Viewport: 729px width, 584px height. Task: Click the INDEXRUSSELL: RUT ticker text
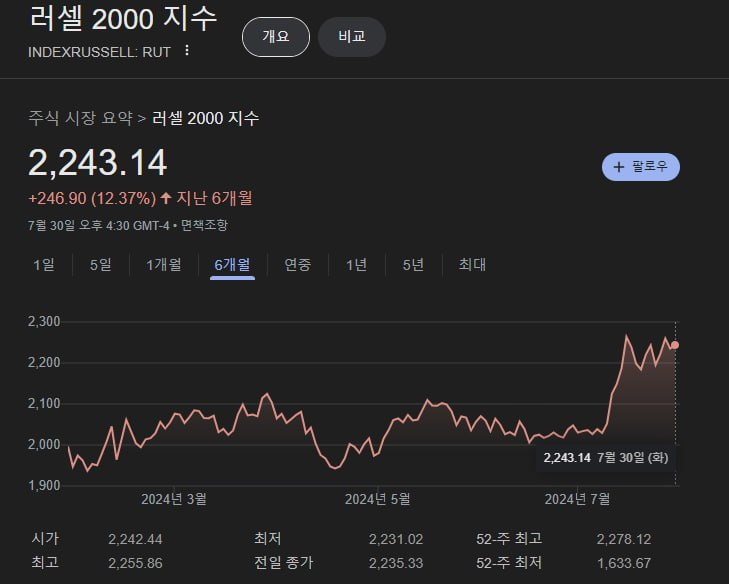[99, 52]
